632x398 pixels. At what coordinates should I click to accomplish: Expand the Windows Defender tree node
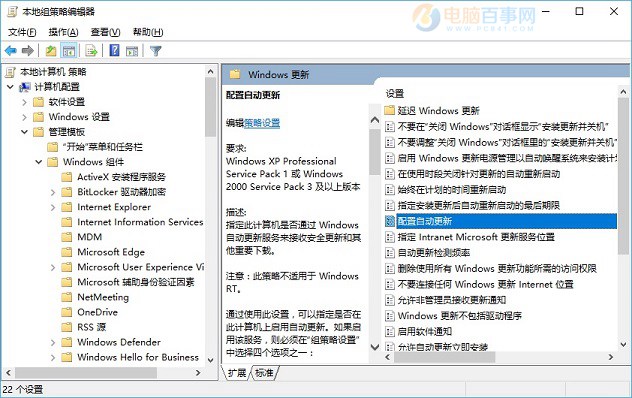53,342
